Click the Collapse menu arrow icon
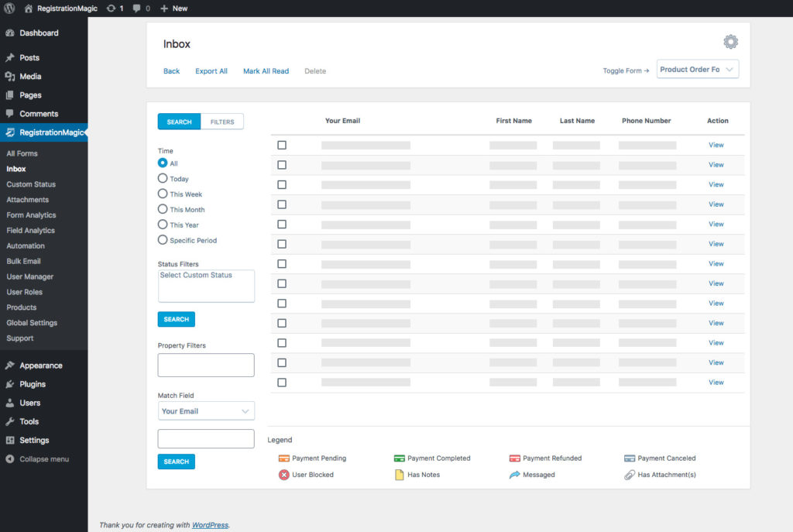This screenshot has width=793, height=532. [x=10, y=459]
